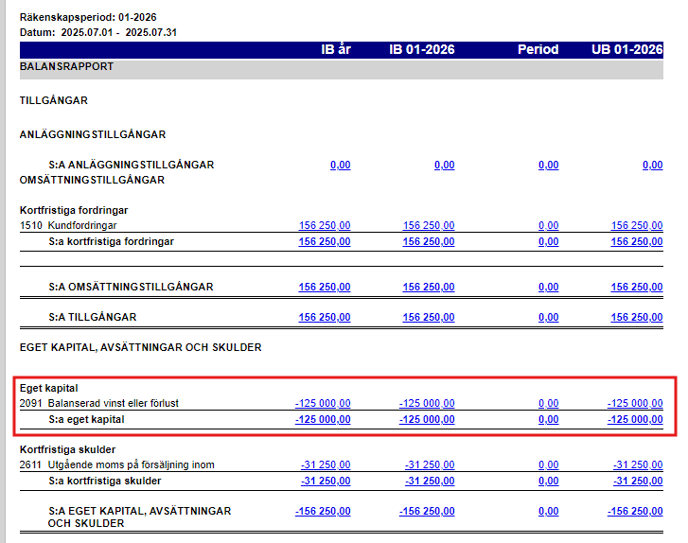The width and height of the screenshot is (688, 543).
Task: Click UB 01-2026 value for 1510 Kundfordringar
Action: [x=637, y=225]
